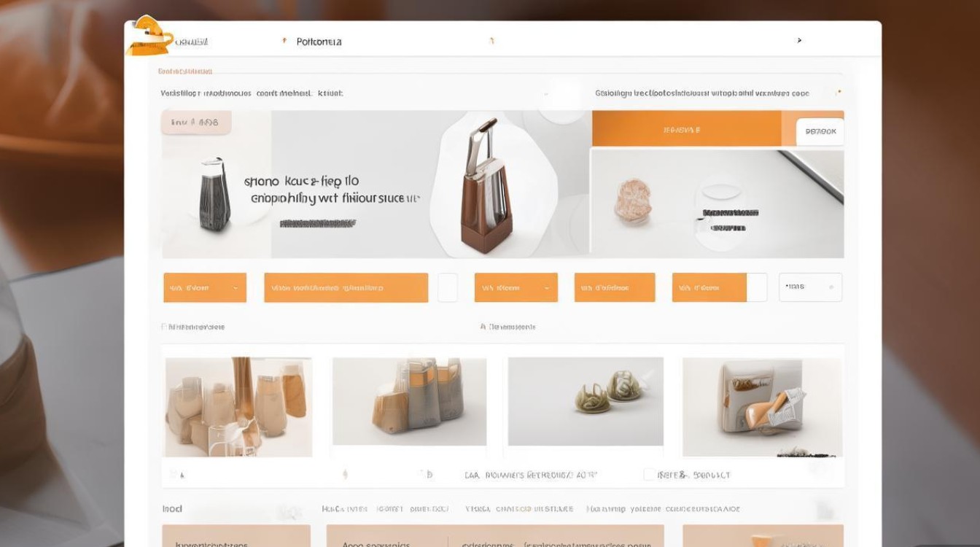Expand the faint chevron after the left description text
Screen dimensions: 980x547
tap(545, 93)
